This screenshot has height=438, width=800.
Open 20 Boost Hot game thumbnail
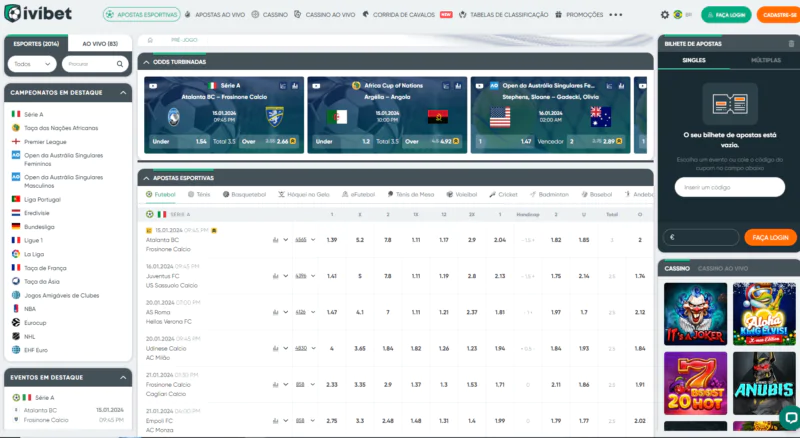pos(695,383)
